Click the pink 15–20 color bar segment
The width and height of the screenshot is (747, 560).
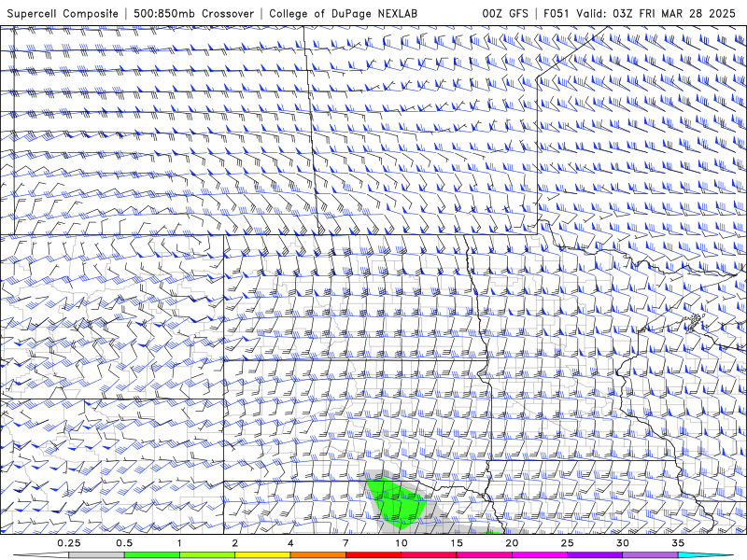[484, 555]
